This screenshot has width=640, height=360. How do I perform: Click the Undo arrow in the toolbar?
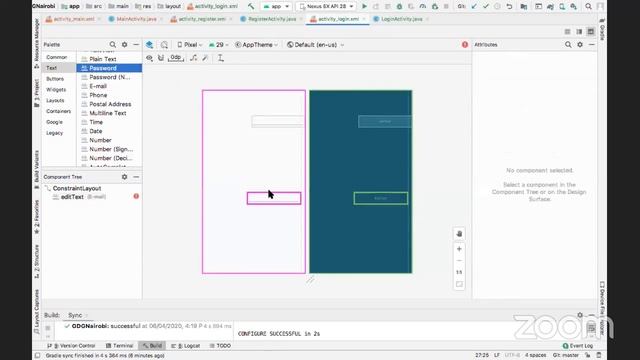(x=509, y=7)
